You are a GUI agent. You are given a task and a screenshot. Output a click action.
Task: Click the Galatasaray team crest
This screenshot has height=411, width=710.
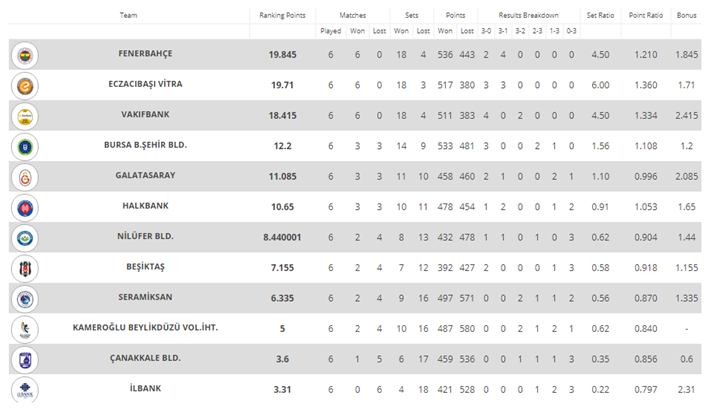click(25, 177)
